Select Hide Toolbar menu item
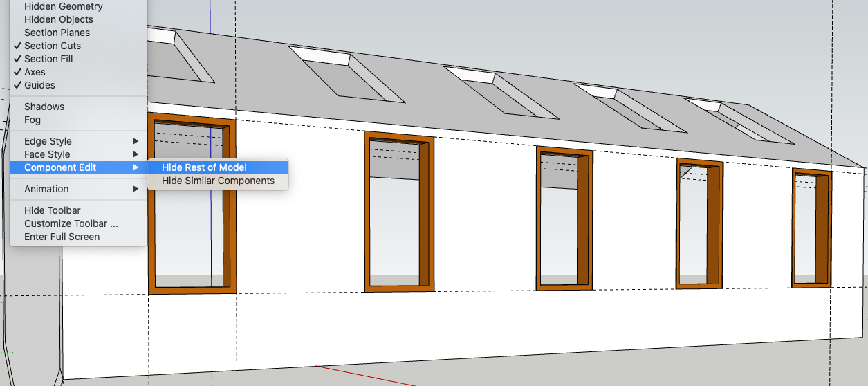The height and width of the screenshot is (386, 868). pyautogui.click(x=78, y=210)
